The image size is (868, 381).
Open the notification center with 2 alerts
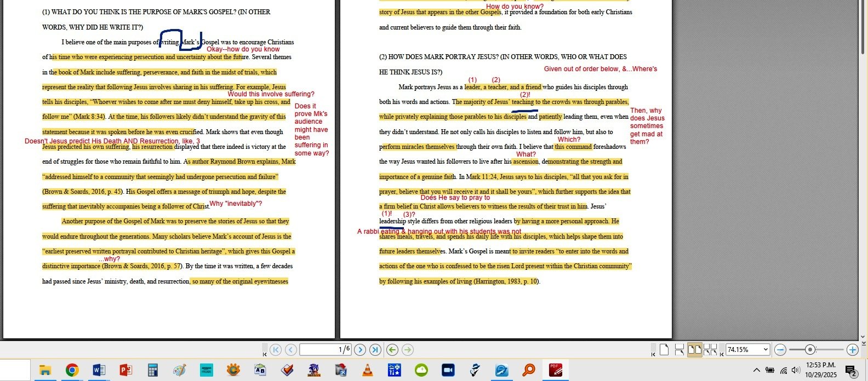point(851,371)
